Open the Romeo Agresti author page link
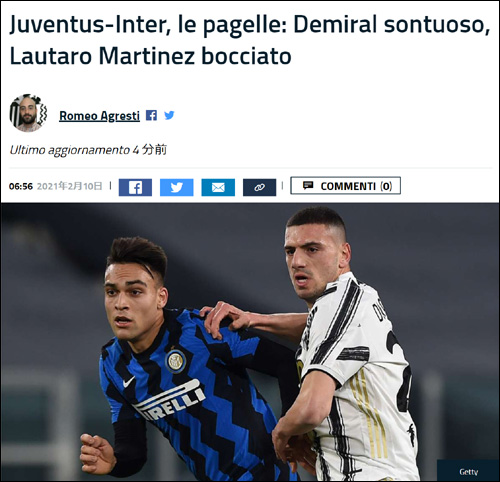The image size is (500, 482). pos(99,116)
